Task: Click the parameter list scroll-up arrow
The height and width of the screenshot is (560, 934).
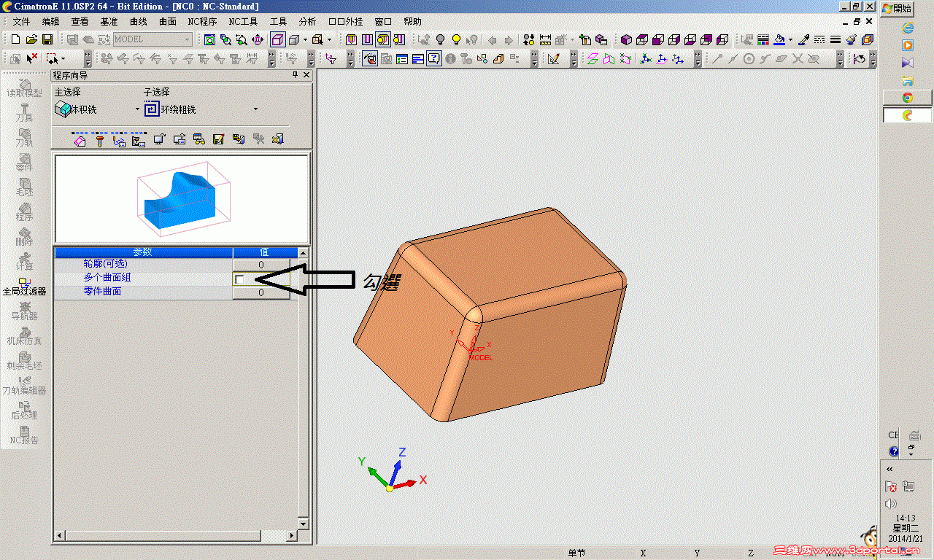Action: click(305, 253)
